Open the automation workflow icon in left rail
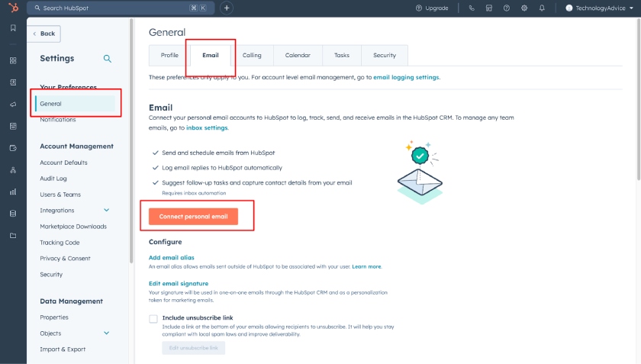The height and width of the screenshot is (364, 641). pyautogui.click(x=13, y=170)
